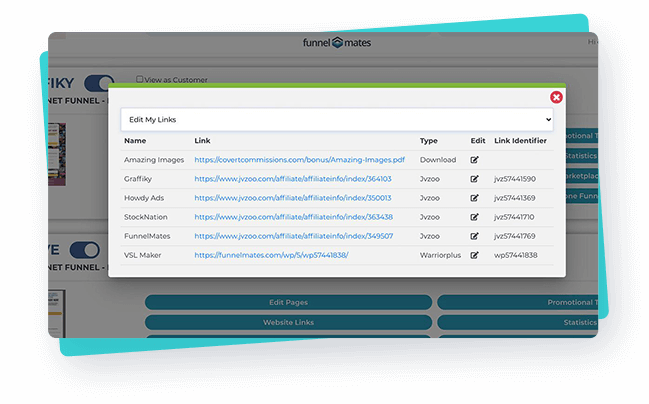Select the Link column header
Viewport: 649px width, 404px height.
(x=202, y=141)
